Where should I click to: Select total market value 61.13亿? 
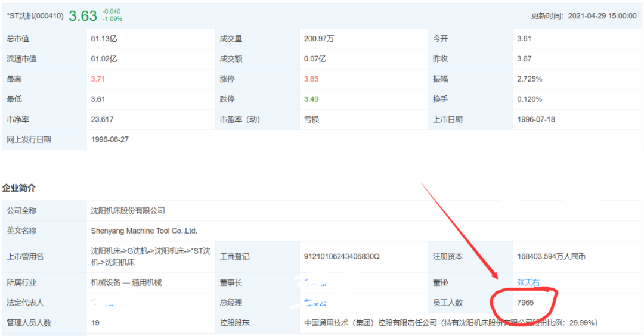point(104,39)
